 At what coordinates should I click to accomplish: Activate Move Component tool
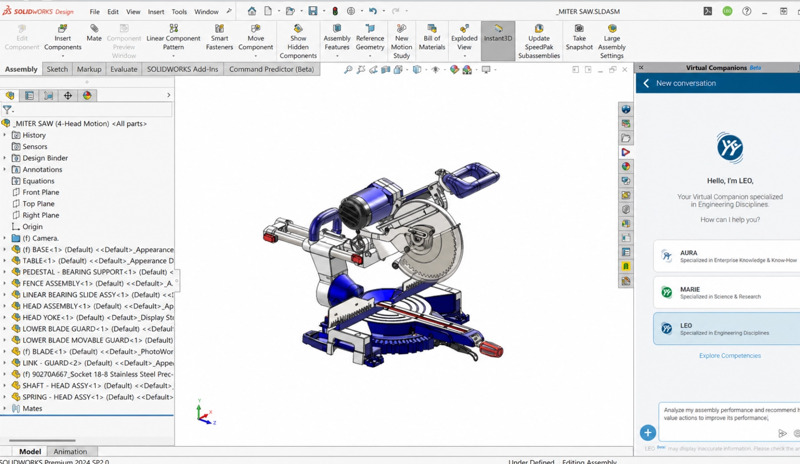256,37
